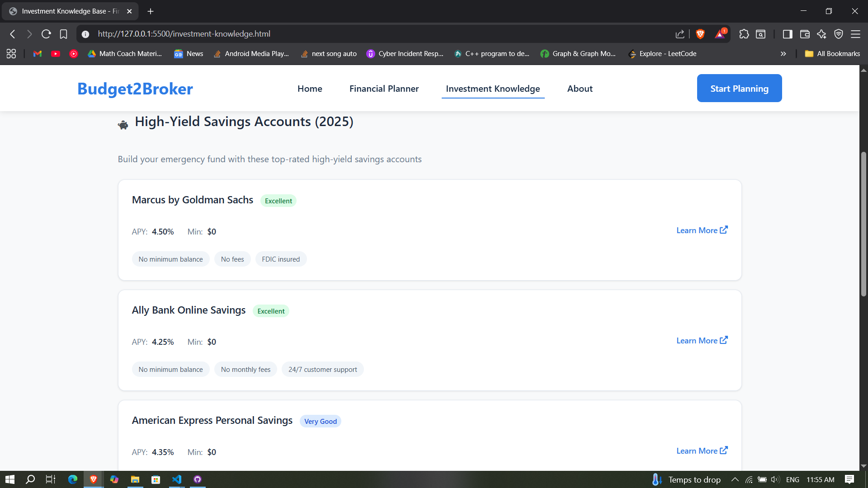Toggle the browser sidebar panel icon

pos(787,34)
